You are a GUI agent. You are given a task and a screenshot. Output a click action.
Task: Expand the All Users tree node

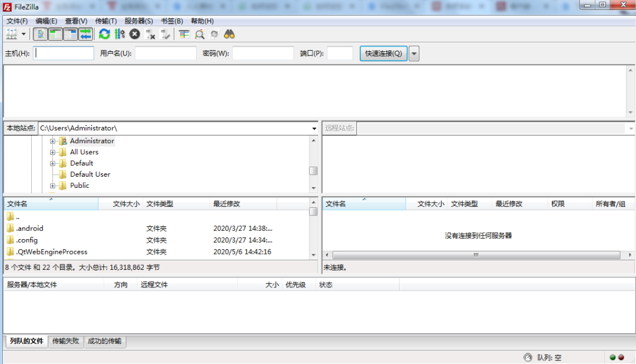52,152
